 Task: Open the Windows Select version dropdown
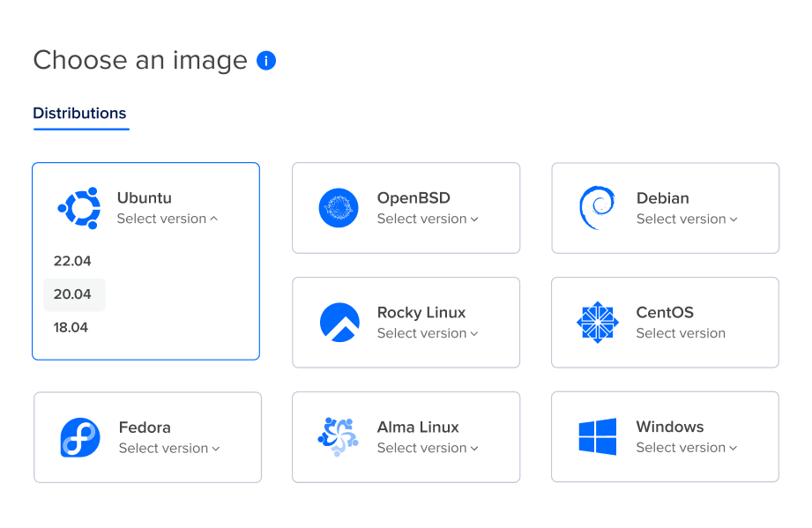click(x=687, y=448)
